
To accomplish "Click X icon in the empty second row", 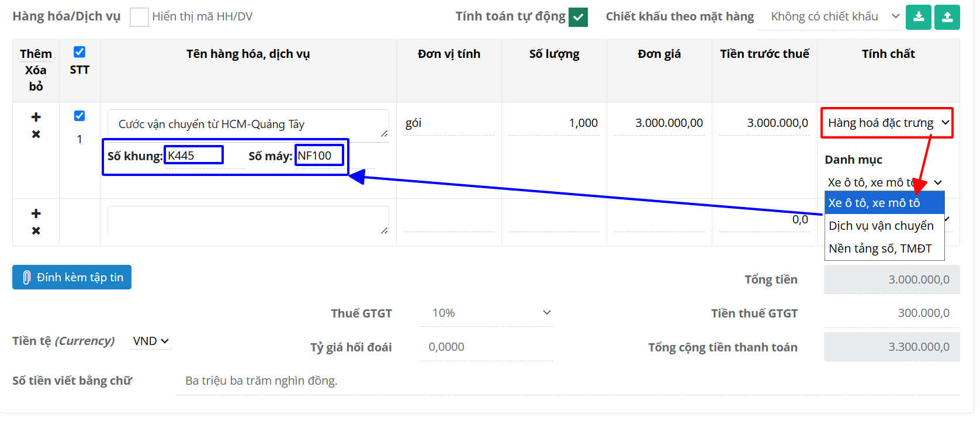I will pyautogui.click(x=36, y=231).
